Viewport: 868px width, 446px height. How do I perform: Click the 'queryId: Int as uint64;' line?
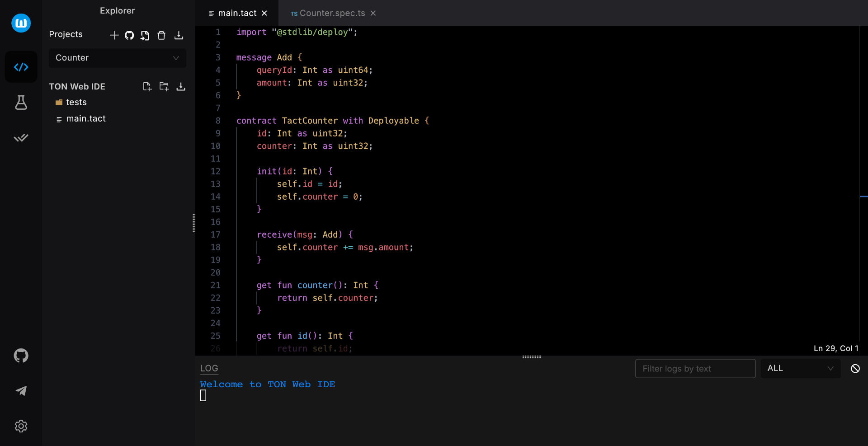tap(315, 70)
